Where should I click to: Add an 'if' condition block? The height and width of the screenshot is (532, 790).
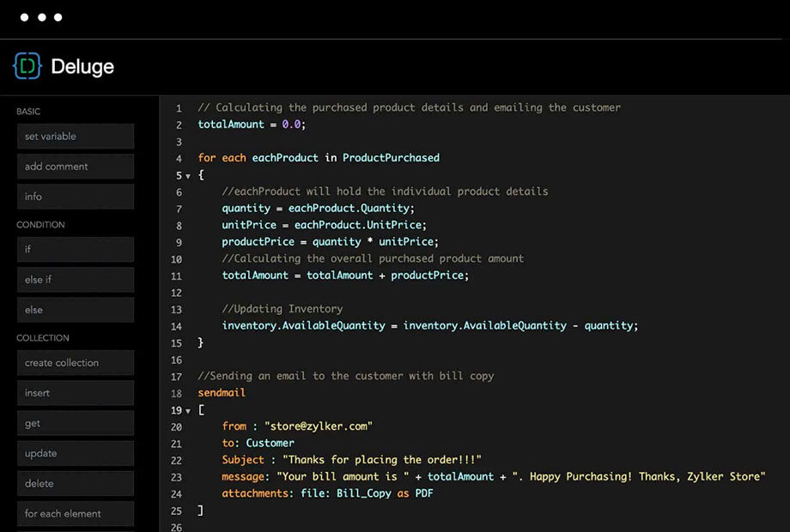pos(76,250)
